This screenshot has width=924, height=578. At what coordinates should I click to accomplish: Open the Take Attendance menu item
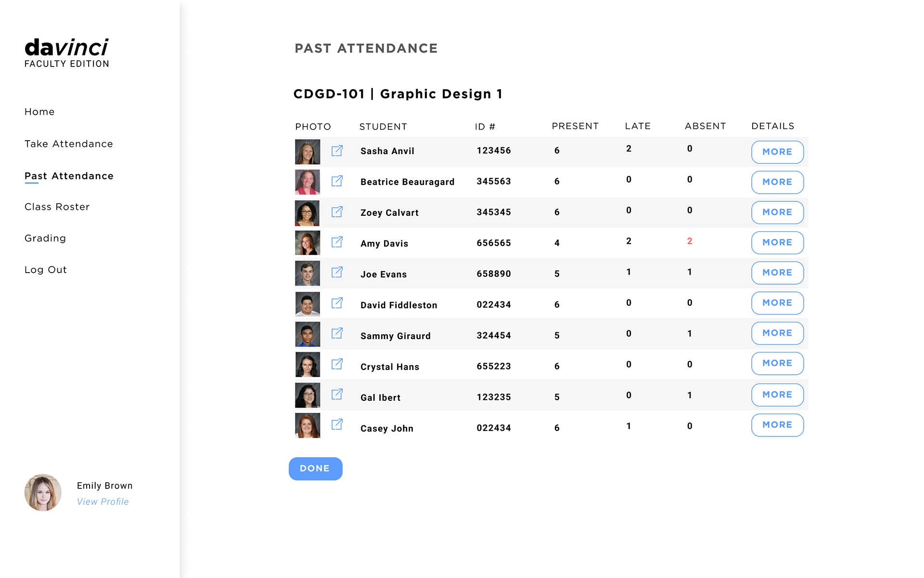tap(69, 144)
